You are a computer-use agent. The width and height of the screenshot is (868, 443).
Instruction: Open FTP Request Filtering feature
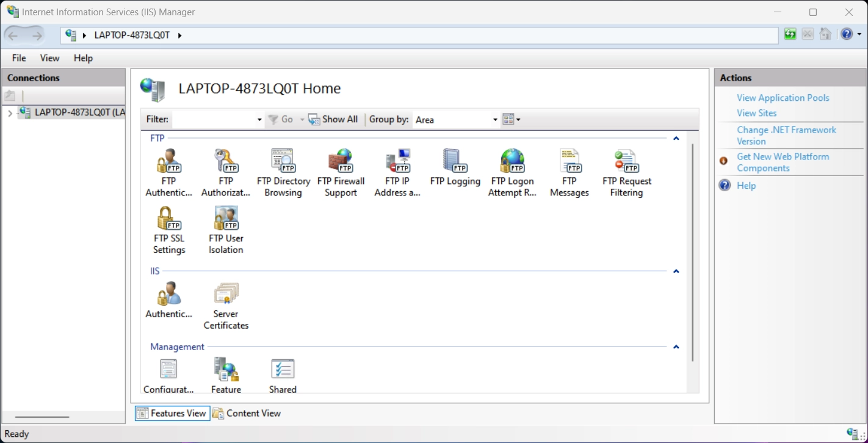[x=626, y=173]
